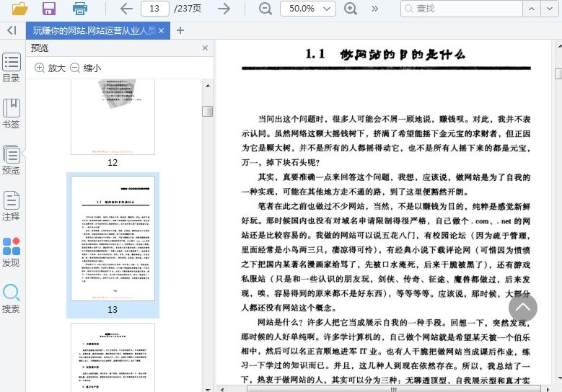This screenshot has width=562, height=392.
Task: Click the heading 1.1 做网站的目的是什么
Action: click(386, 55)
